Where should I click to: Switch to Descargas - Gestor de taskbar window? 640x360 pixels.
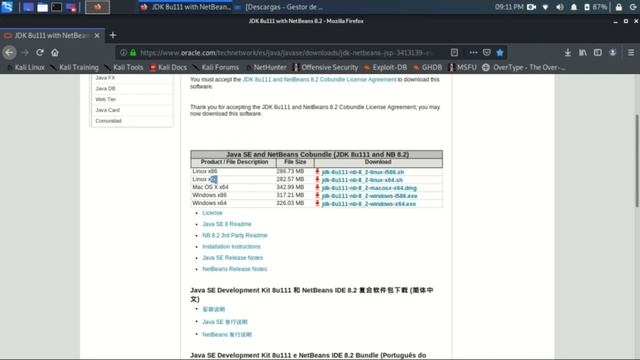point(279,7)
